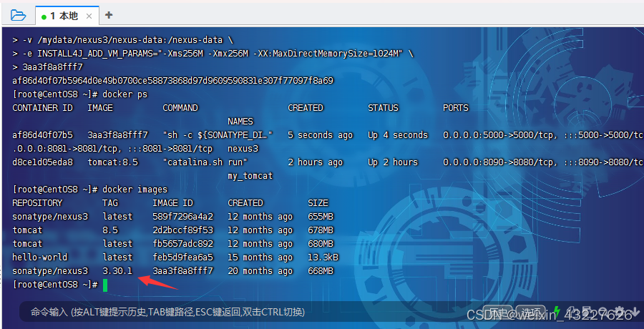Select image ID fb5657adc892
Image resolution: width=644 pixels, height=329 pixels.
[x=182, y=244]
